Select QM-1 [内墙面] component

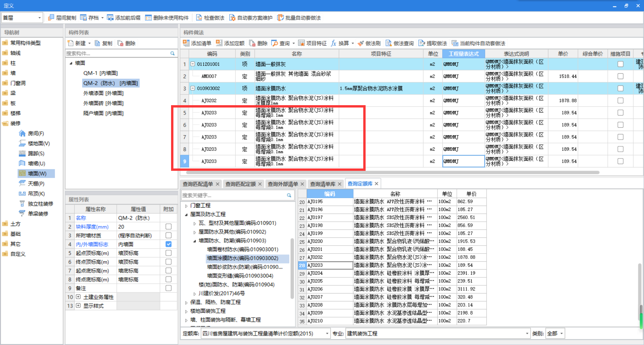101,73
